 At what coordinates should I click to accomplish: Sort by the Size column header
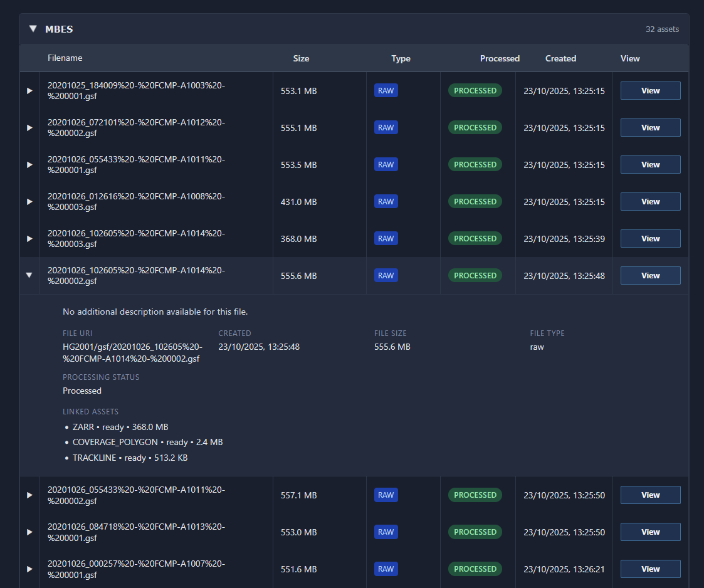(x=301, y=58)
